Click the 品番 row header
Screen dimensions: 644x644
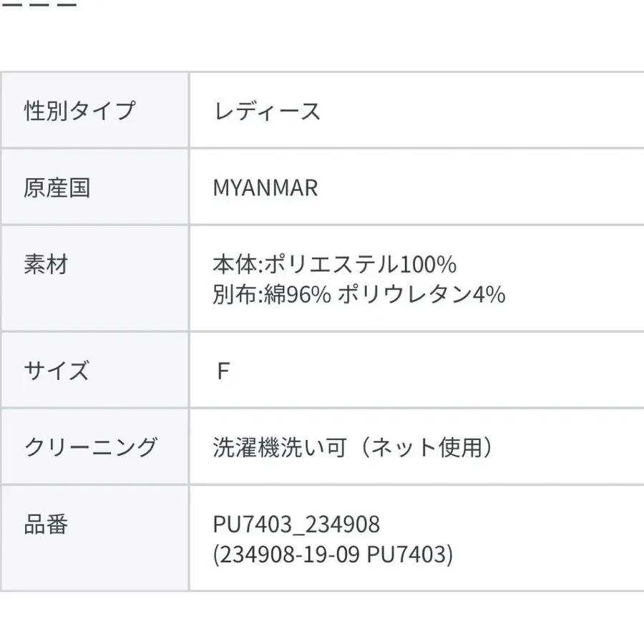click(95, 538)
